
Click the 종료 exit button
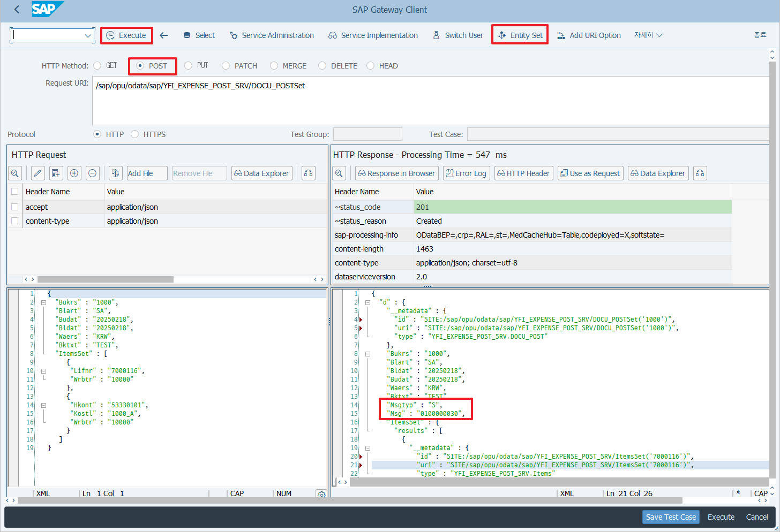point(760,35)
